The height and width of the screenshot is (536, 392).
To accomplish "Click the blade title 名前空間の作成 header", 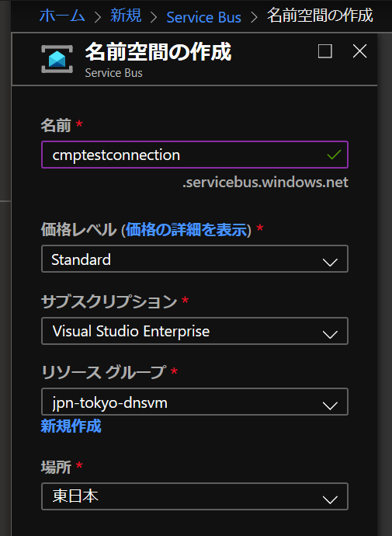I will point(158,52).
